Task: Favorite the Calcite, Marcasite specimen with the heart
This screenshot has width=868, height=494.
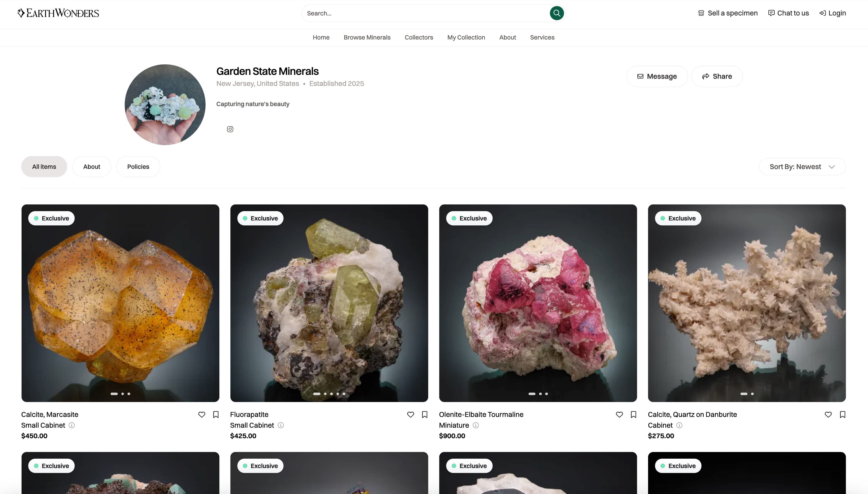Action: 201,415
